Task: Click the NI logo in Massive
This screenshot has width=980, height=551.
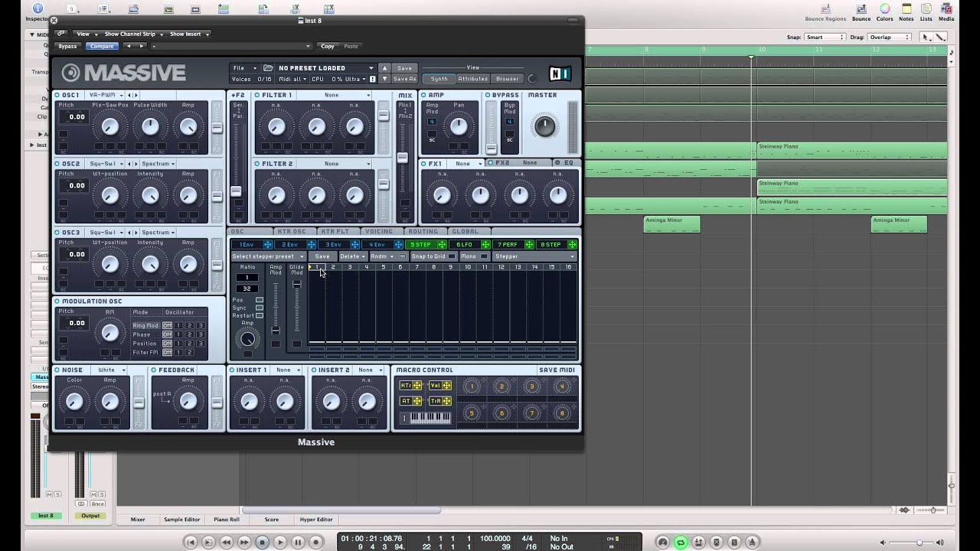Action: 560,73
